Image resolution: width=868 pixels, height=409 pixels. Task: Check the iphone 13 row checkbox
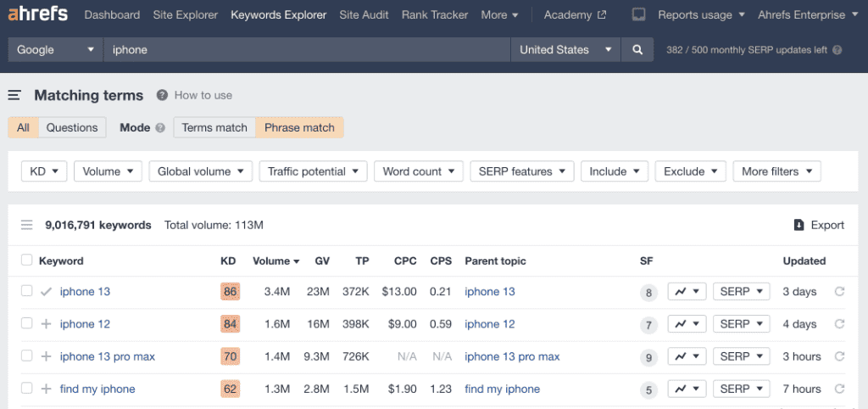(x=26, y=291)
